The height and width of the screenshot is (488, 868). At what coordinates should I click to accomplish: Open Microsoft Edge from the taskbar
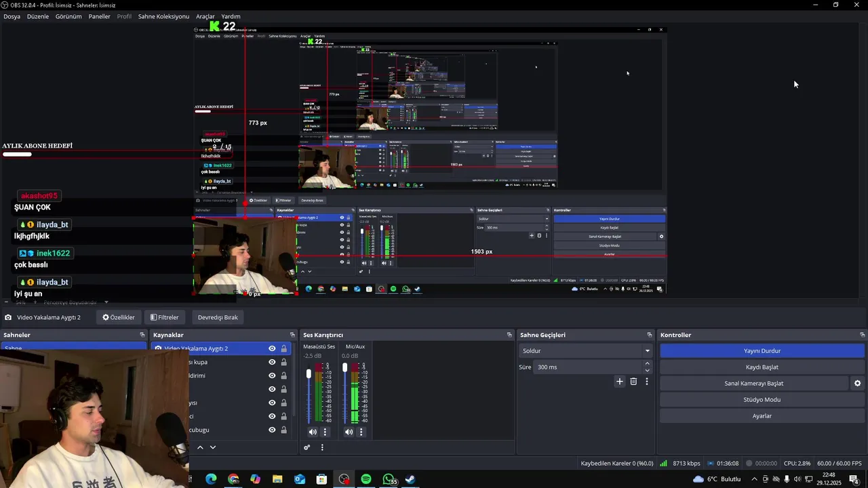(x=211, y=479)
